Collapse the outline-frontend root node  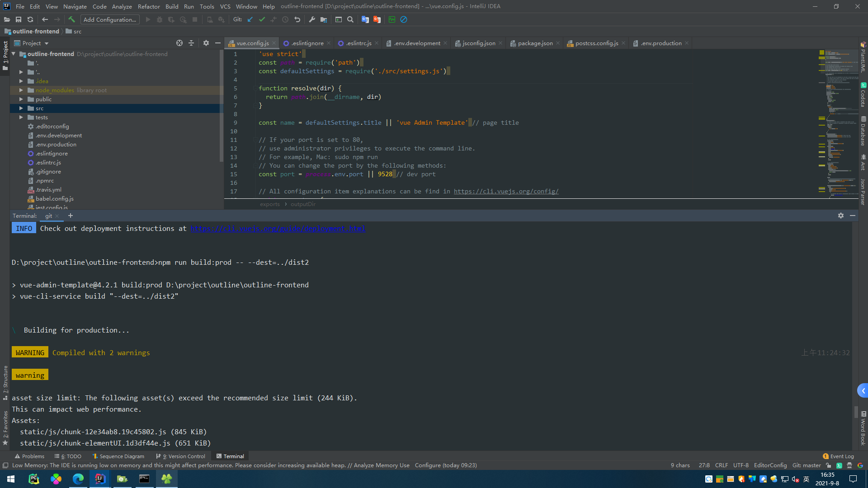point(14,54)
